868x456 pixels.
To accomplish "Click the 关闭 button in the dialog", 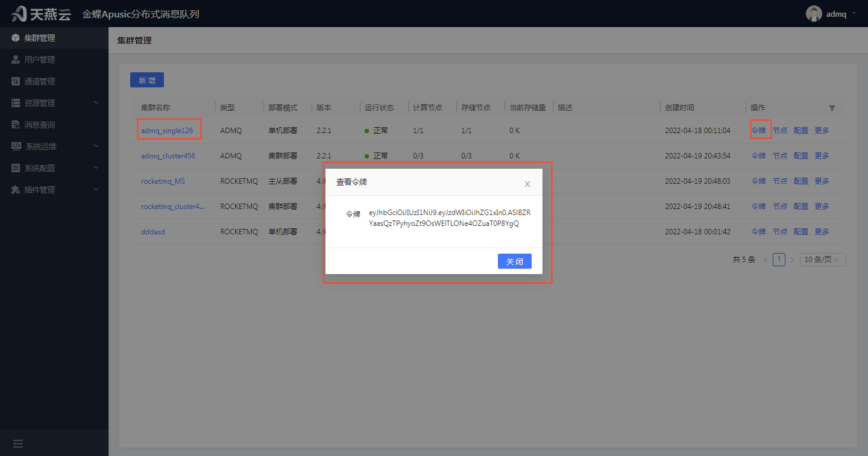I will pos(515,261).
